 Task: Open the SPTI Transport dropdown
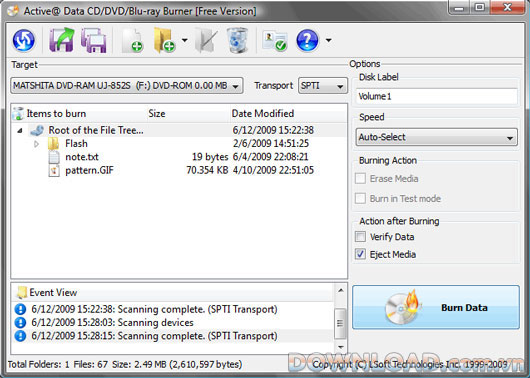click(x=323, y=86)
